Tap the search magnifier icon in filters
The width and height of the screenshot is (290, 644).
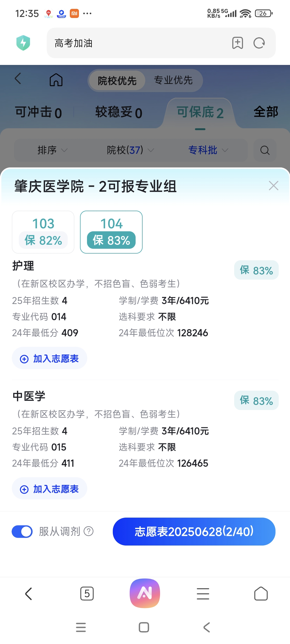coord(265,150)
